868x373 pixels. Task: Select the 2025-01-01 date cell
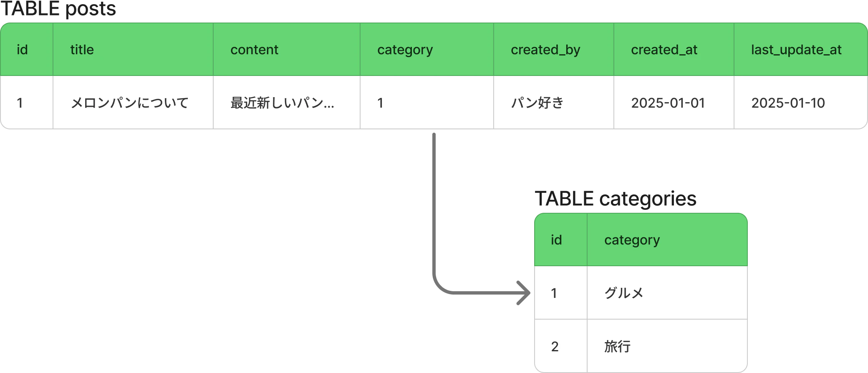pyautogui.click(x=674, y=103)
